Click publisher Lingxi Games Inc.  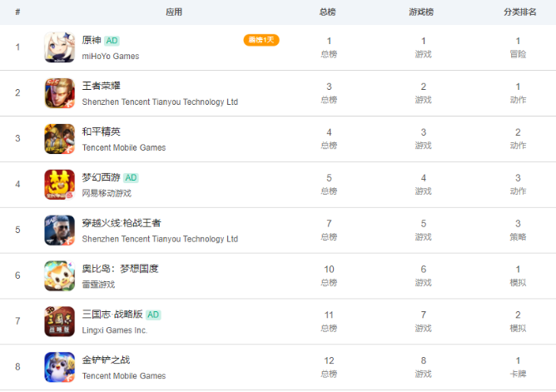(115, 330)
